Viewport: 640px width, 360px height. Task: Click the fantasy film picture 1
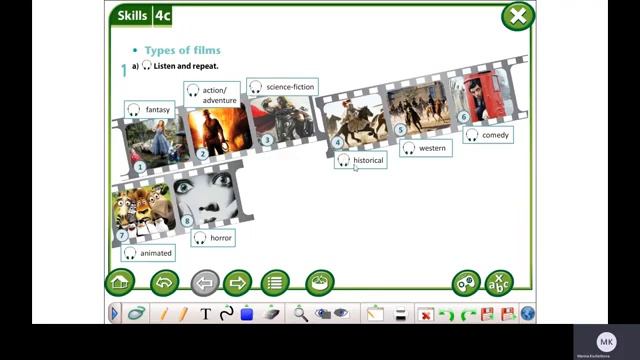157,144
